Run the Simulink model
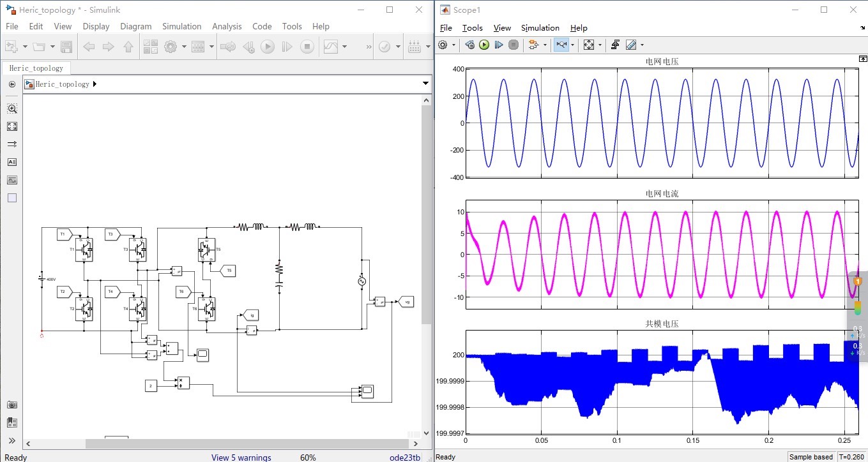This screenshot has height=462, width=868. point(268,47)
